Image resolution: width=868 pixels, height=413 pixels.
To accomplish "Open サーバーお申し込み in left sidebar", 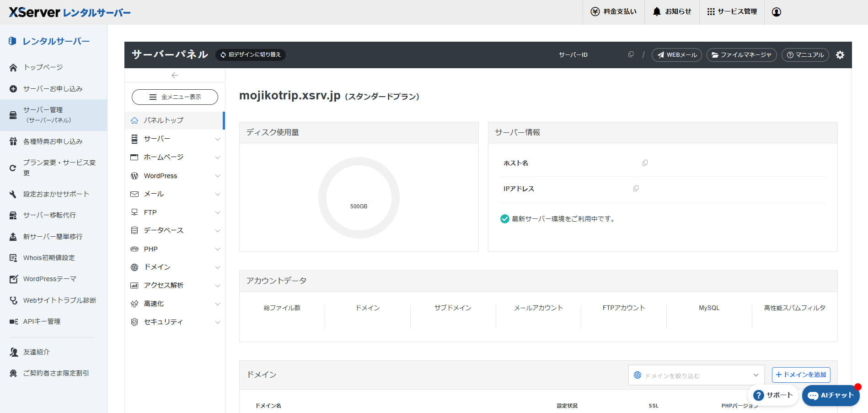I will coord(54,89).
